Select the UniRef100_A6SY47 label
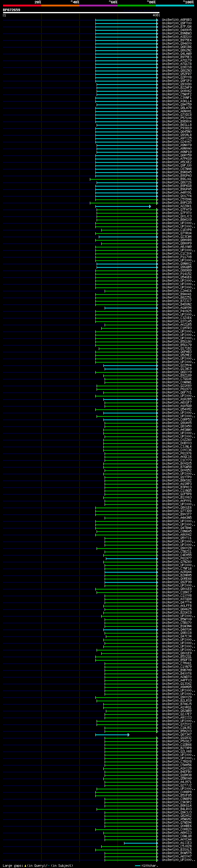Screen dimensions: 197x868 tap(177, 856)
